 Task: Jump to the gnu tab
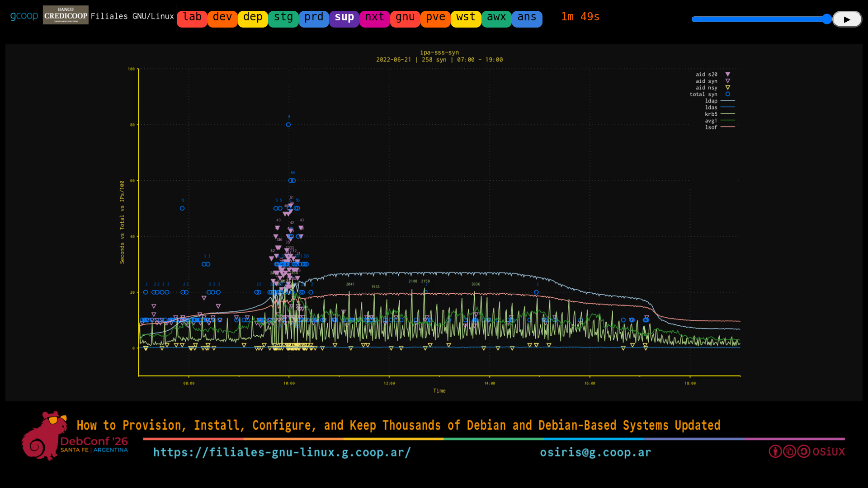pos(405,19)
